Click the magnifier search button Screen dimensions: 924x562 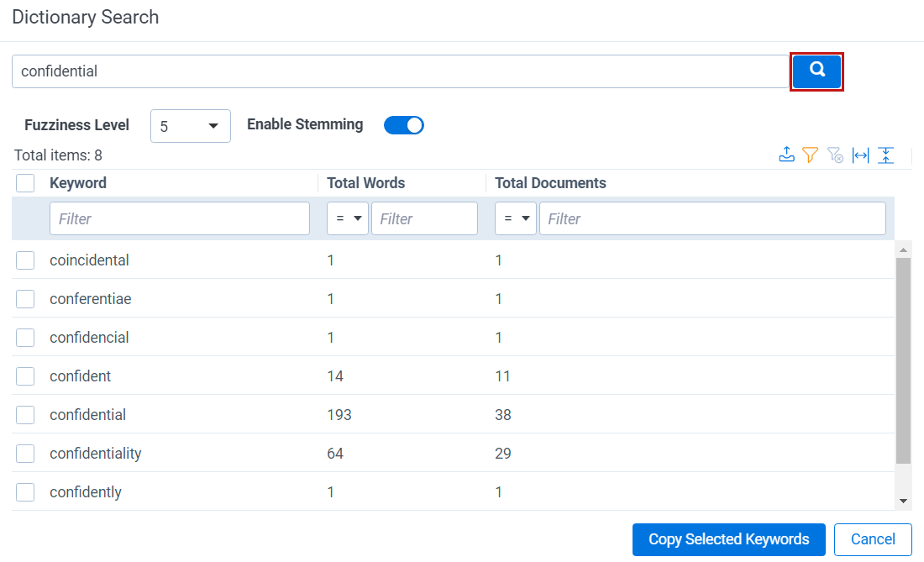[x=816, y=71]
